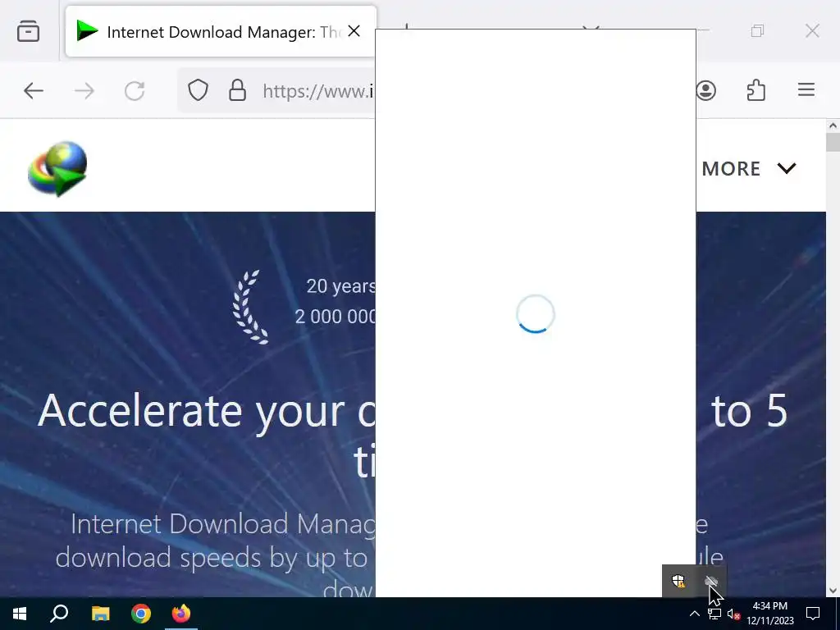Select the Internet Download Manager tab
This screenshot has width=840, height=630.
(221, 31)
